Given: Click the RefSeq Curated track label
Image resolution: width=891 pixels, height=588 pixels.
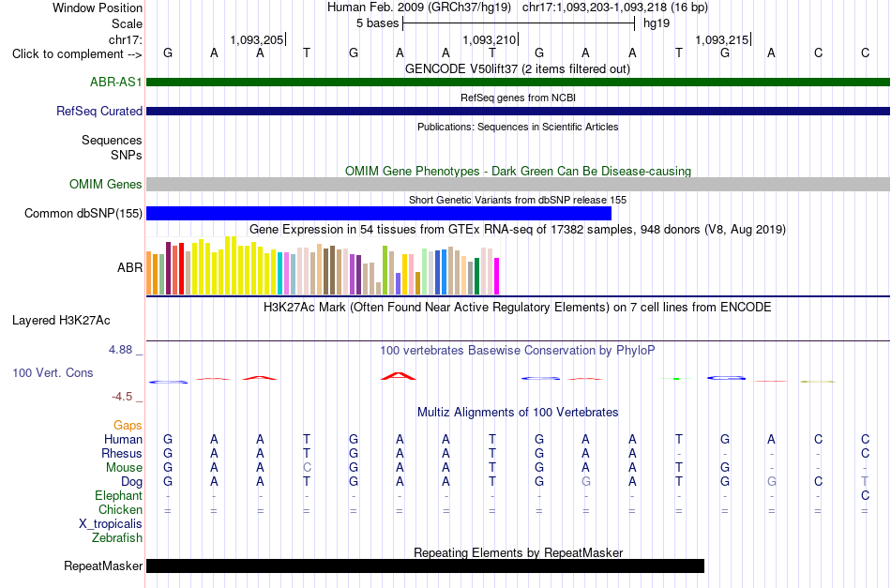Looking at the screenshot, I should 99,111.
